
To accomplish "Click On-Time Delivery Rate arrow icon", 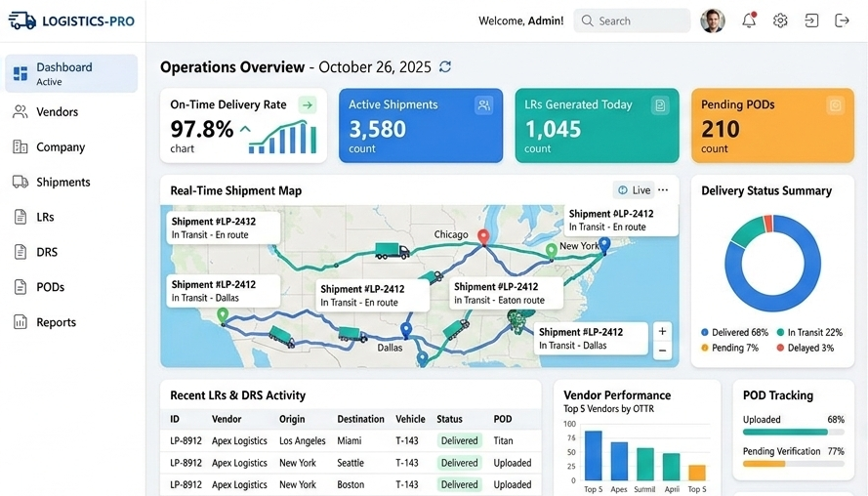I will click(x=308, y=105).
